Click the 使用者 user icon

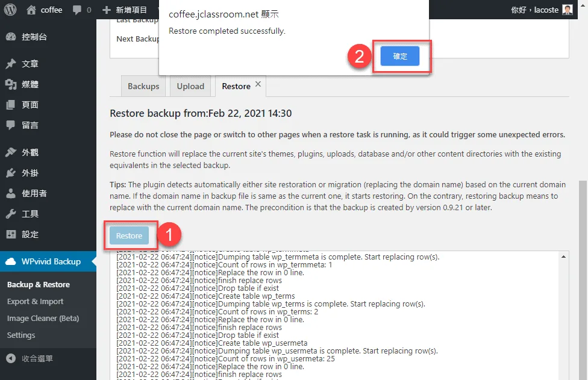[11, 193]
